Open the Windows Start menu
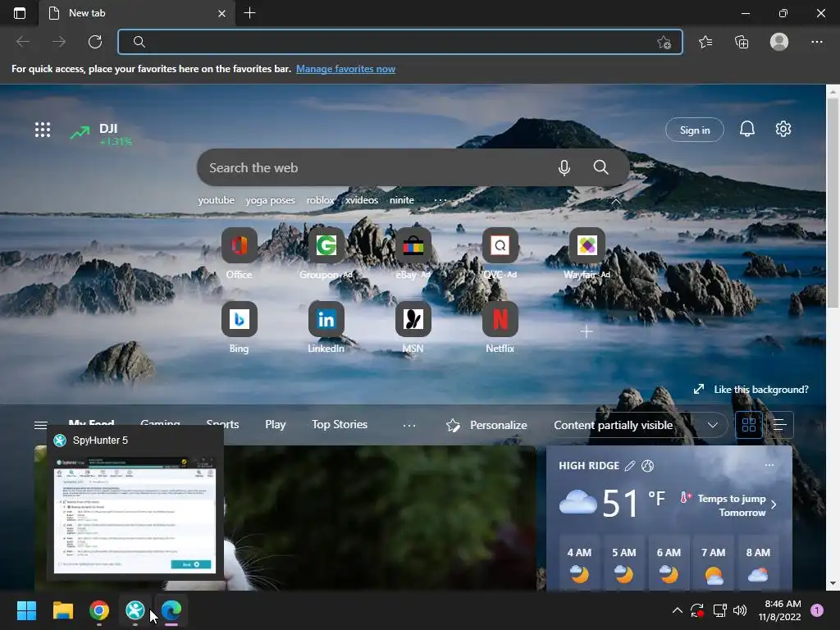This screenshot has width=840, height=630. pyautogui.click(x=26, y=609)
